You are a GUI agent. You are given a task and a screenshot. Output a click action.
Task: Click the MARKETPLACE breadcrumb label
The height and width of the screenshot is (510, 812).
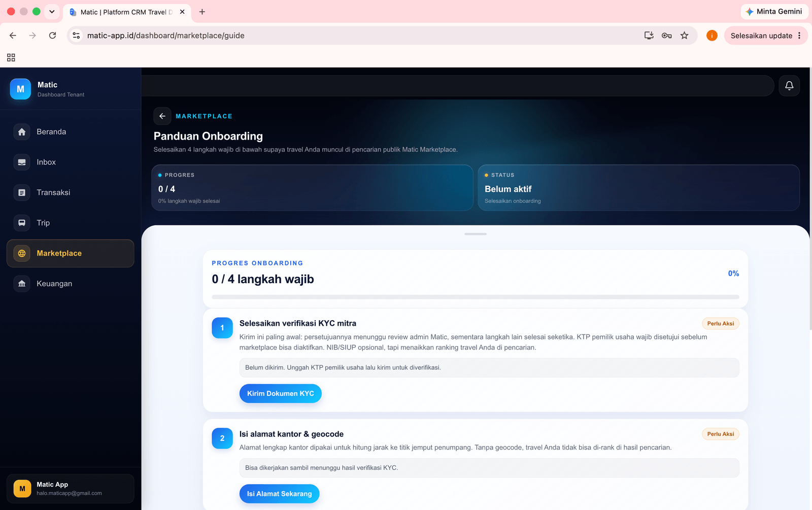pyautogui.click(x=204, y=116)
